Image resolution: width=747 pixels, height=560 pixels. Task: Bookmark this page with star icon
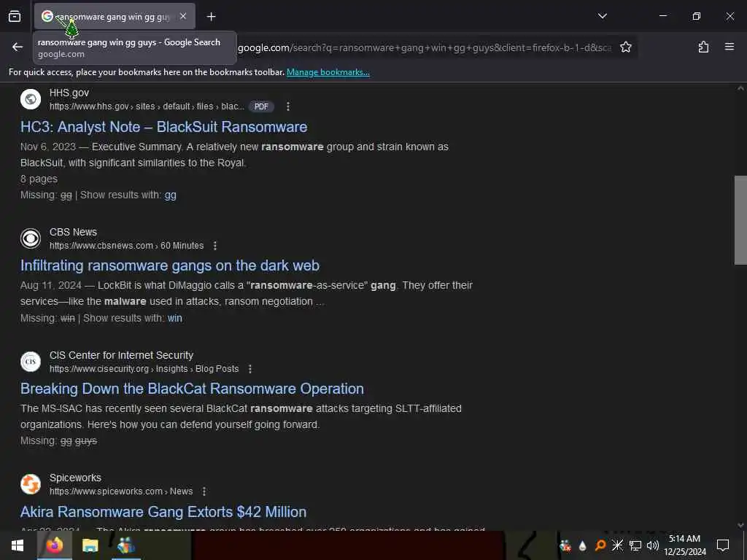625,47
